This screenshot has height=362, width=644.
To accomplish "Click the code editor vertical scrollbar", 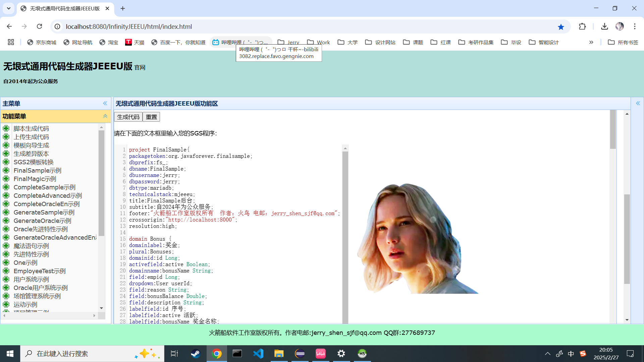I will click(x=345, y=235).
